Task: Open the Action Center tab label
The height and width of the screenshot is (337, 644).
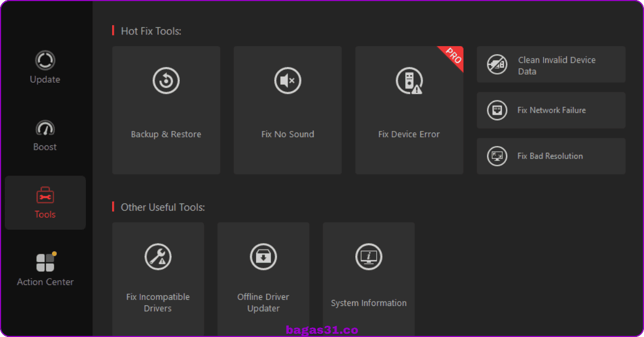Action: pyautogui.click(x=45, y=282)
